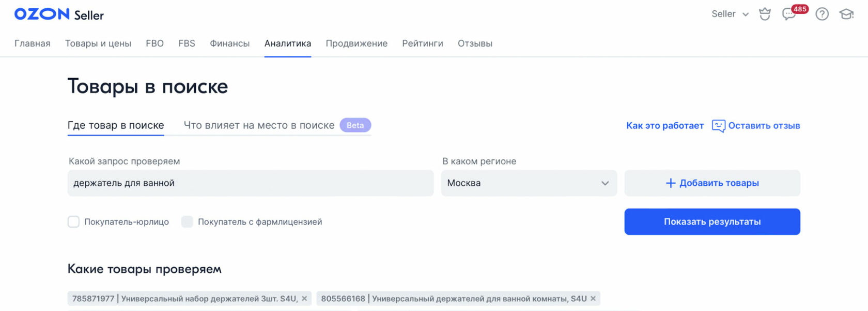Click the OZON Seller logo

coord(59,14)
